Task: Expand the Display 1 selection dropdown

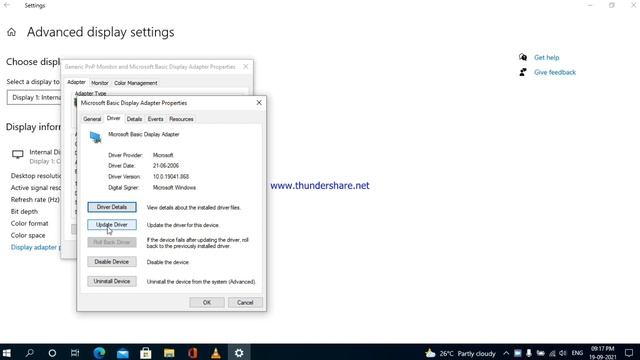Action: 34,98
